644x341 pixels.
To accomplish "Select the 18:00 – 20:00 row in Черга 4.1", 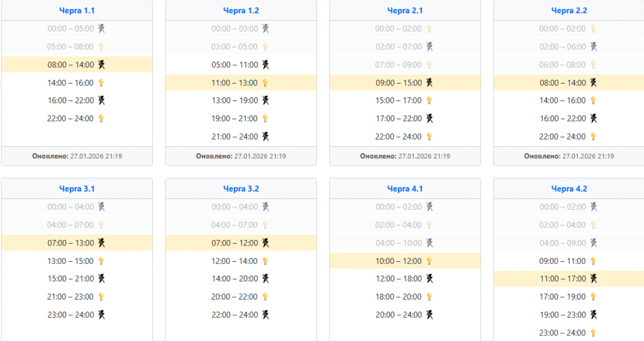I will coord(405,296).
